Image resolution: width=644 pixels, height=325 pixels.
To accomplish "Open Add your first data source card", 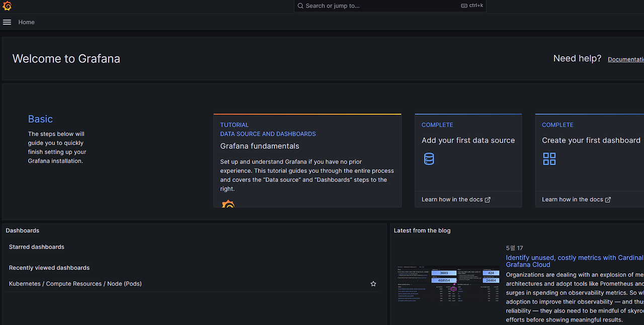I will tap(468, 160).
